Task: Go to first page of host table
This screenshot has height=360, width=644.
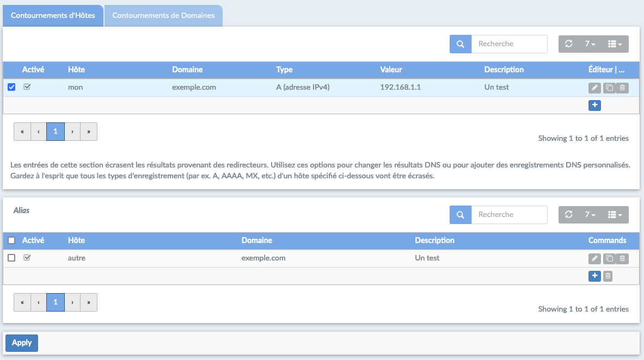Action: 22,132
